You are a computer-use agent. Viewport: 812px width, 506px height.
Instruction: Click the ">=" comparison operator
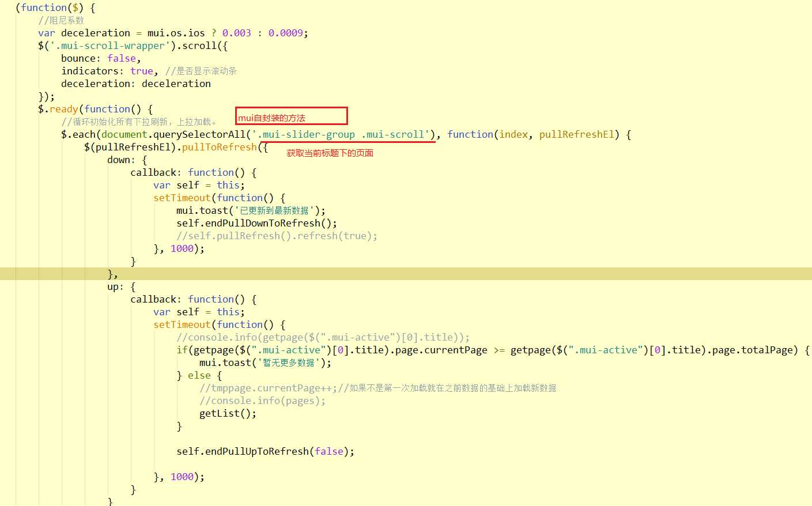[x=499, y=350]
